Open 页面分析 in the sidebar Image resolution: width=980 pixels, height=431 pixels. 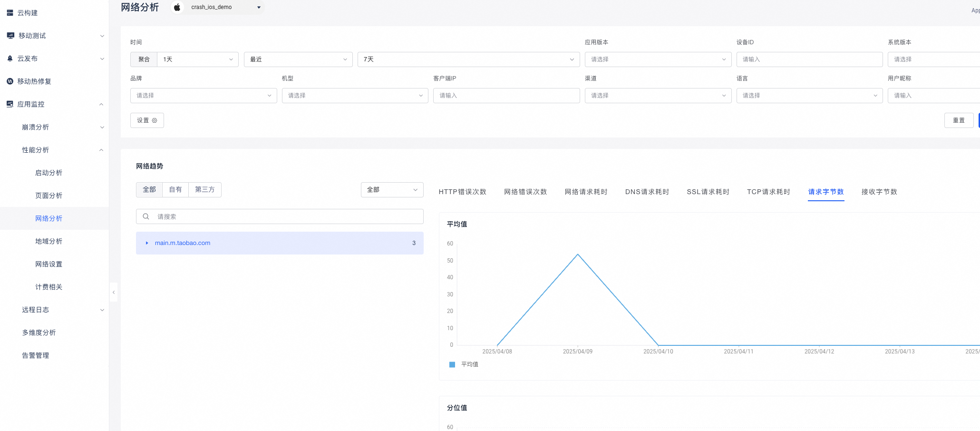49,196
